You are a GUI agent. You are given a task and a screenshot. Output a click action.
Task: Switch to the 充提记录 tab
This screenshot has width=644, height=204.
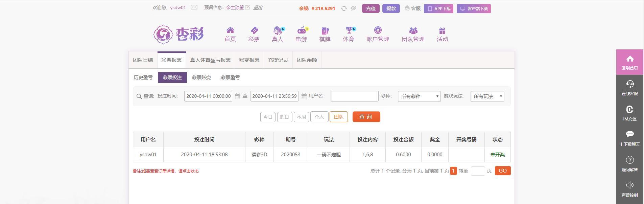click(x=278, y=60)
